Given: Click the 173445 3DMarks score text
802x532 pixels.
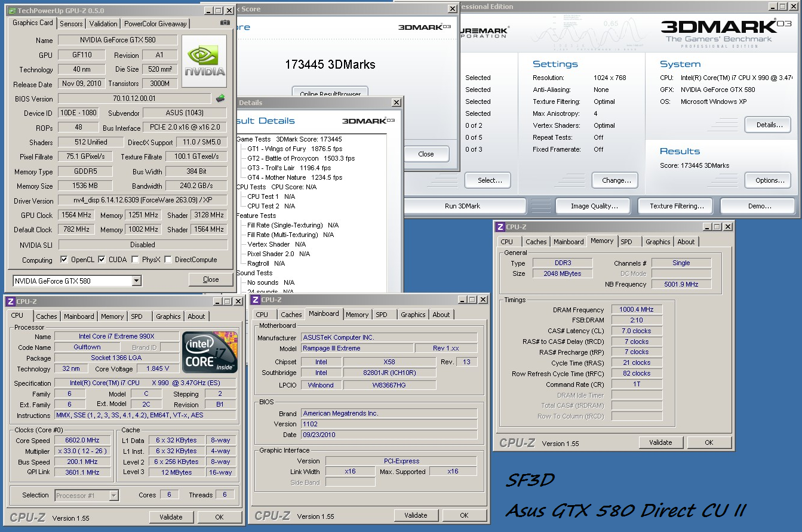Looking at the screenshot, I should pos(330,64).
